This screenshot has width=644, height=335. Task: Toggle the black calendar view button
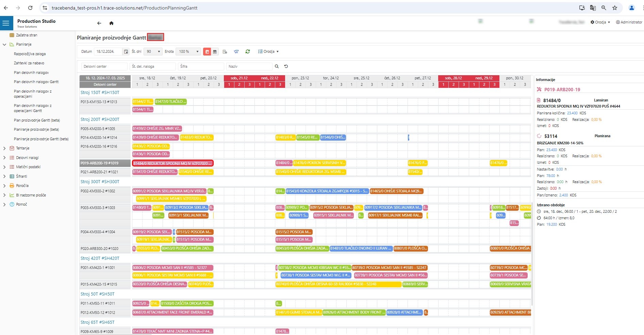point(215,51)
